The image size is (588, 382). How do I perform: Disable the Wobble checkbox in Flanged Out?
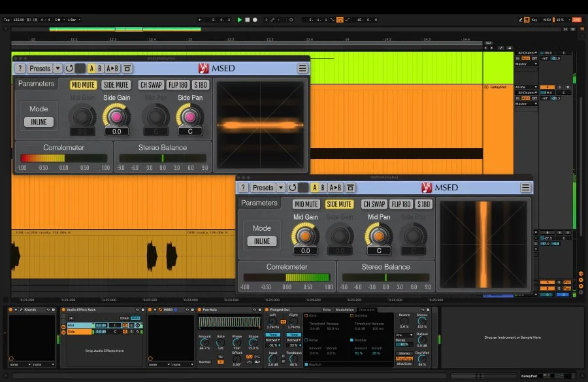pos(351,340)
